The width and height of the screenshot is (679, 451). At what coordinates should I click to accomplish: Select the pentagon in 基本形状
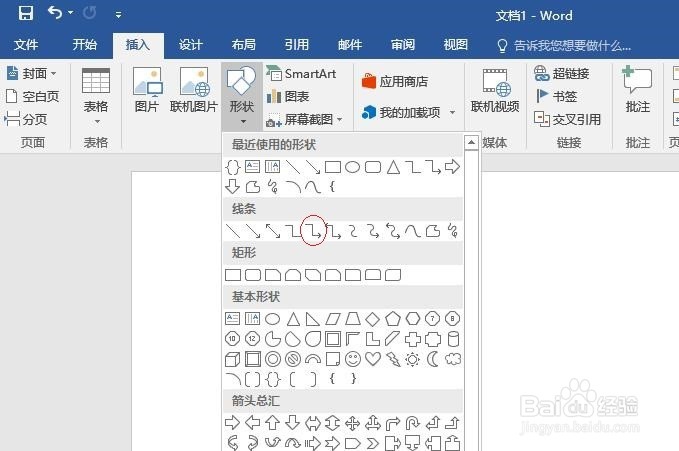[393, 319]
